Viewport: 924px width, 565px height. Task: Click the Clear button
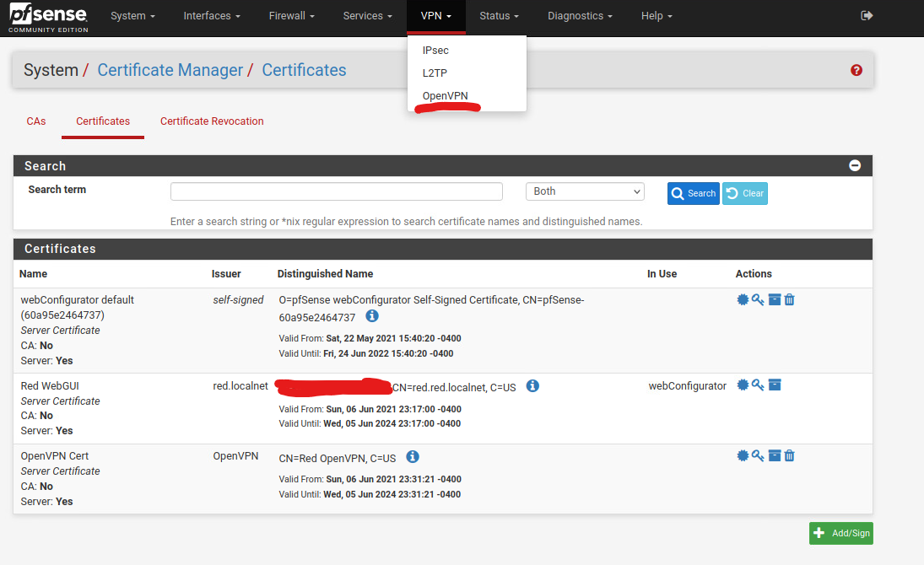pyautogui.click(x=745, y=193)
